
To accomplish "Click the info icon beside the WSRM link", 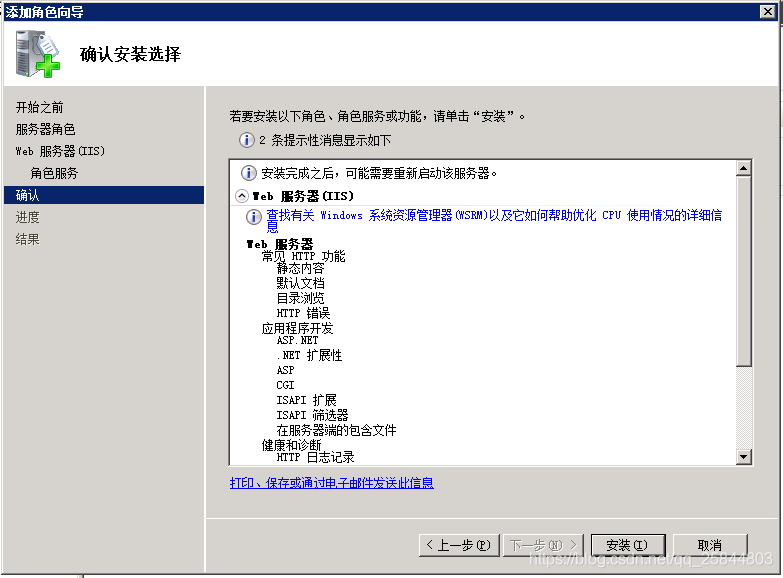I will (254, 217).
